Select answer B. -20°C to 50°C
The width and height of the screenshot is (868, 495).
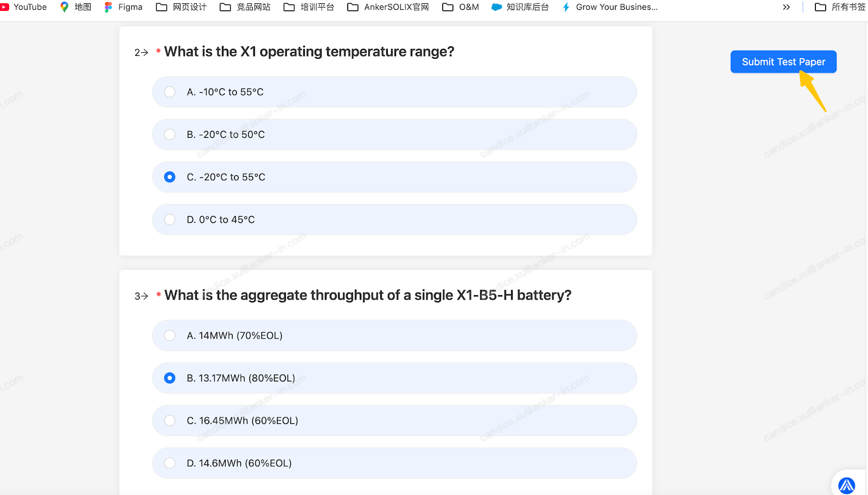click(x=170, y=135)
